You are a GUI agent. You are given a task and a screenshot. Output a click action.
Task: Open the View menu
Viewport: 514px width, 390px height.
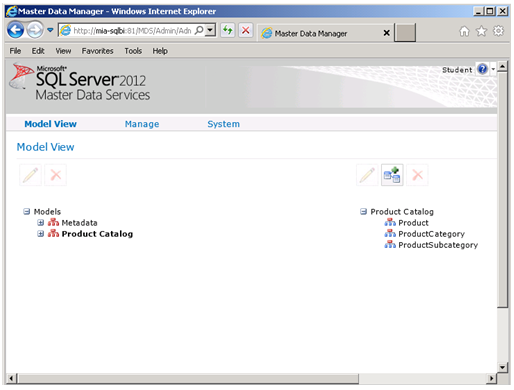point(63,51)
